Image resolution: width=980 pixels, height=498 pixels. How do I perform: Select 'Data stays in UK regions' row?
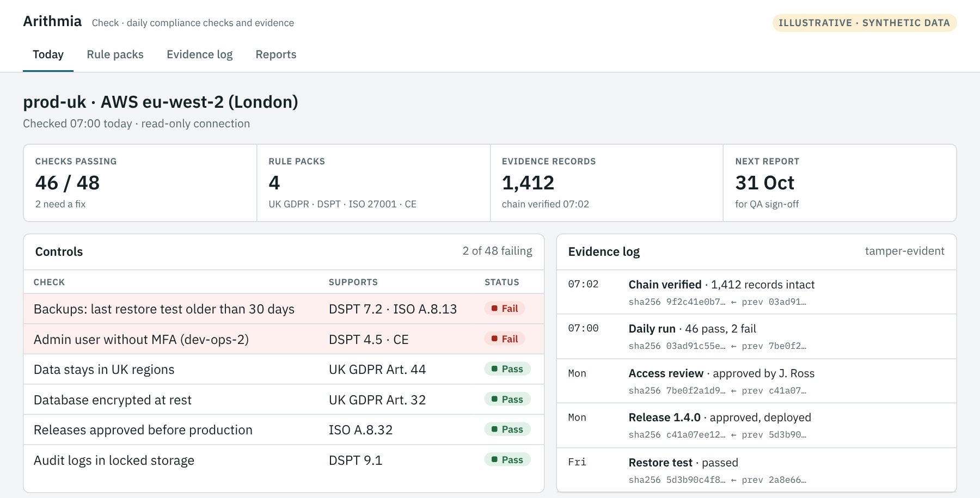click(284, 370)
